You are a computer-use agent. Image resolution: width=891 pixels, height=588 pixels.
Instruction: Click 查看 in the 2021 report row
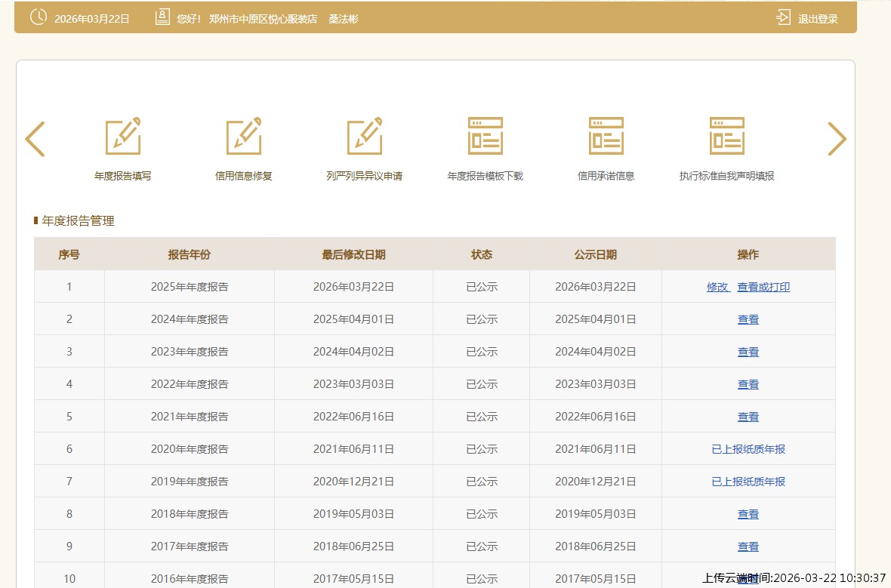(748, 417)
